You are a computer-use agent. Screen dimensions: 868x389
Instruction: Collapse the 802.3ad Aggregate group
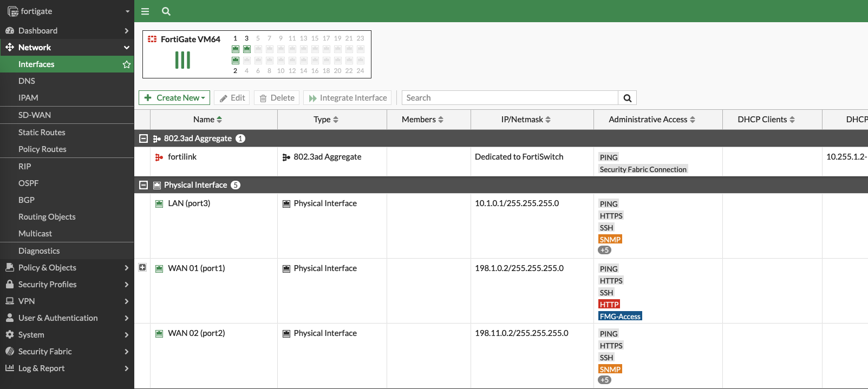[143, 139]
